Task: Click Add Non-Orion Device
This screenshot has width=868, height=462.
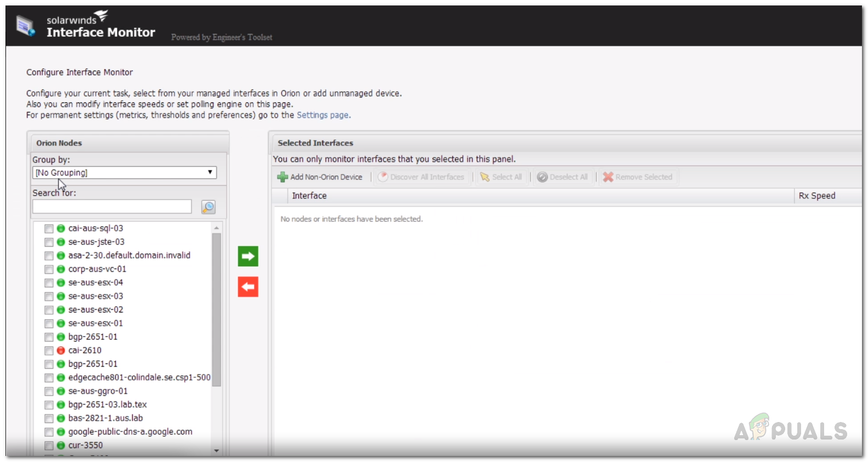Action: (320, 177)
